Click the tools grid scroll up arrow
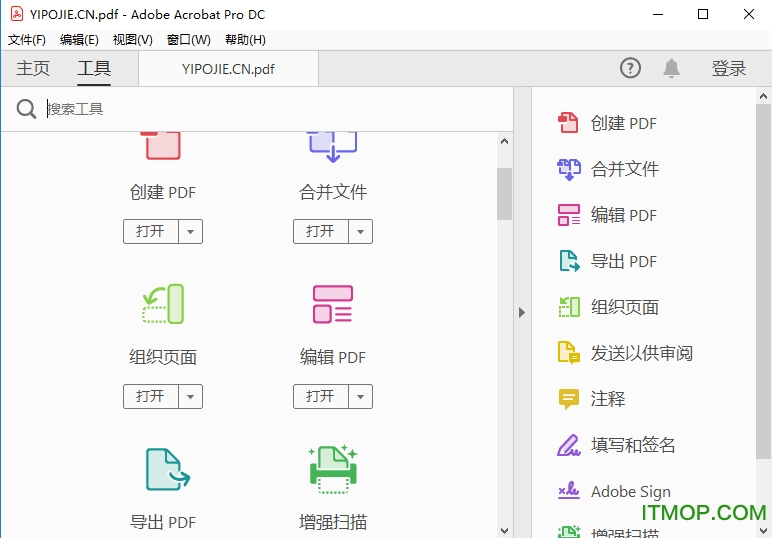The height and width of the screenshot is (538, 772). [504, 141]
